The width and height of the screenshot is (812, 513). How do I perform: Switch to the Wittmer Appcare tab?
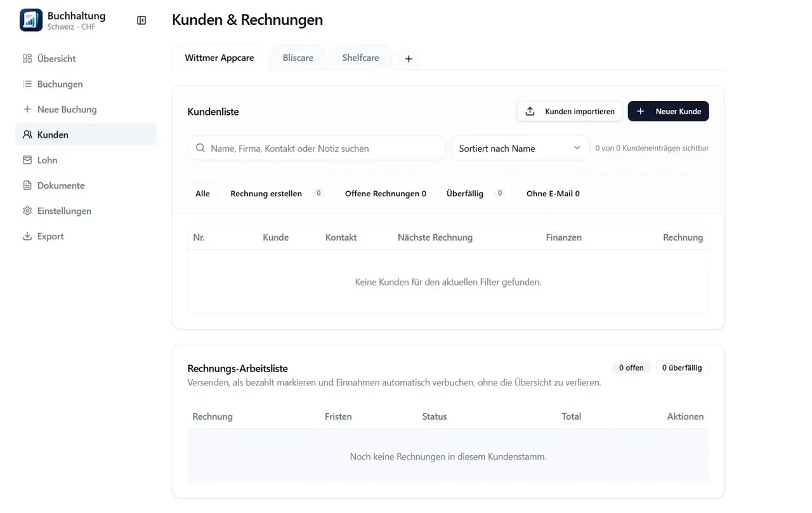click(219, 58)
